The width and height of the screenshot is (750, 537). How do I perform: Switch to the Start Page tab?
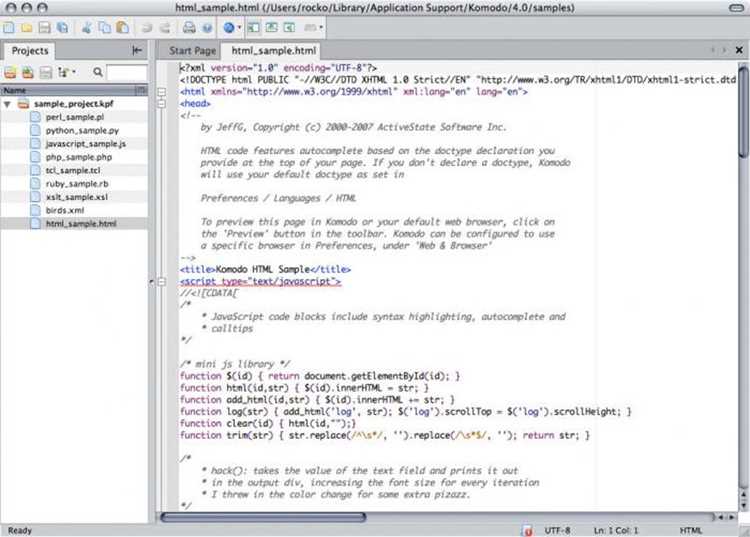(x=192, y=51)
